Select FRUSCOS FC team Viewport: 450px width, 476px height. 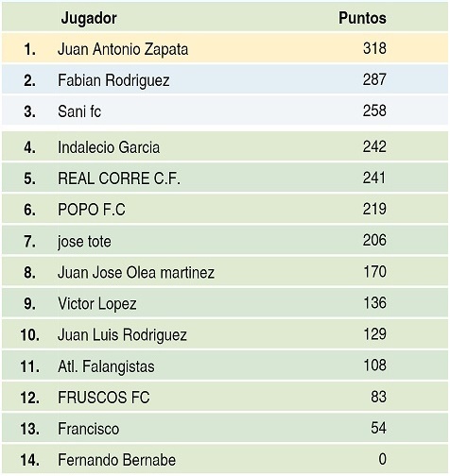104,398
